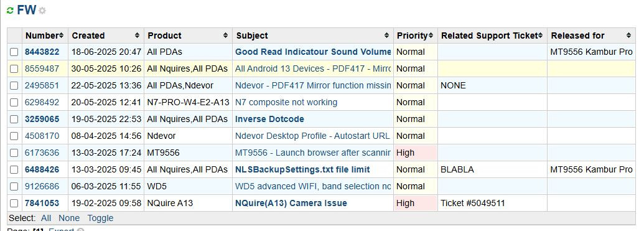Click the Toggle selection link

100,219
